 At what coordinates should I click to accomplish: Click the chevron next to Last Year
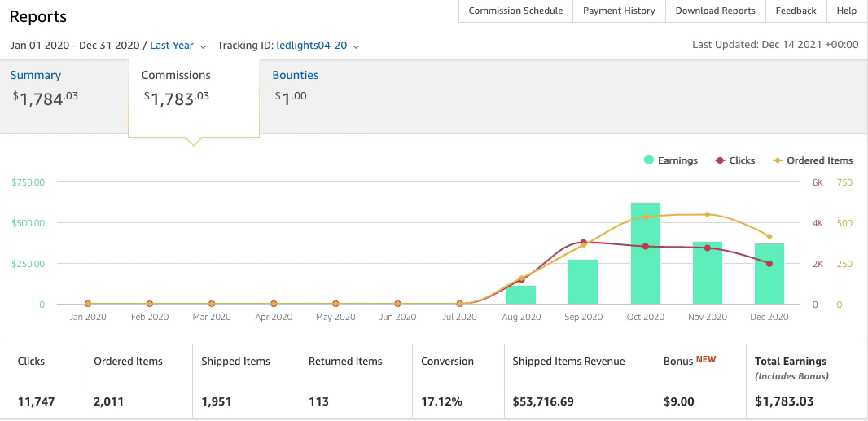(203, 46)
